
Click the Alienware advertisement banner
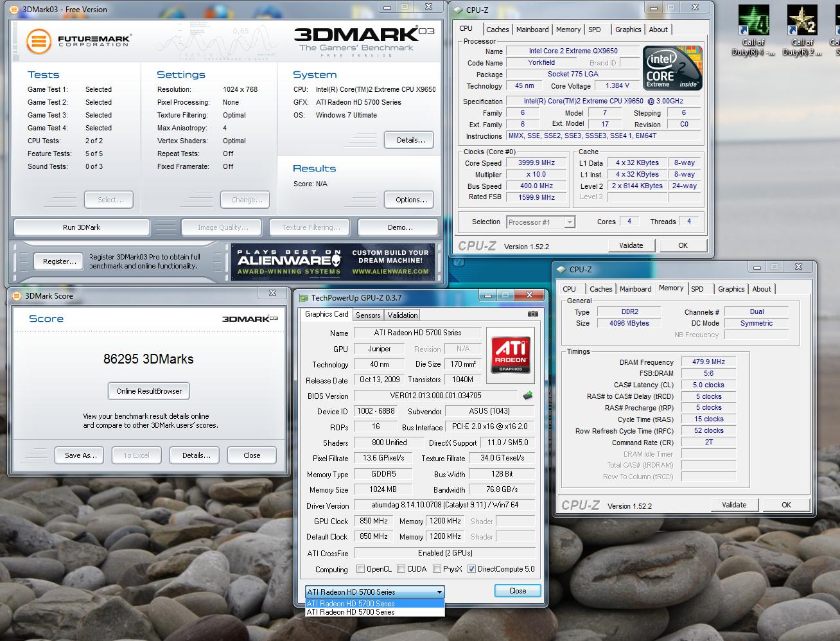tap(334, 262)
